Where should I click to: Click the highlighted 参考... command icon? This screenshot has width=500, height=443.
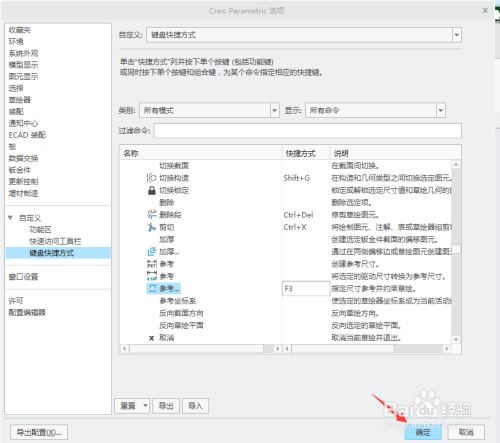(152, 288)
